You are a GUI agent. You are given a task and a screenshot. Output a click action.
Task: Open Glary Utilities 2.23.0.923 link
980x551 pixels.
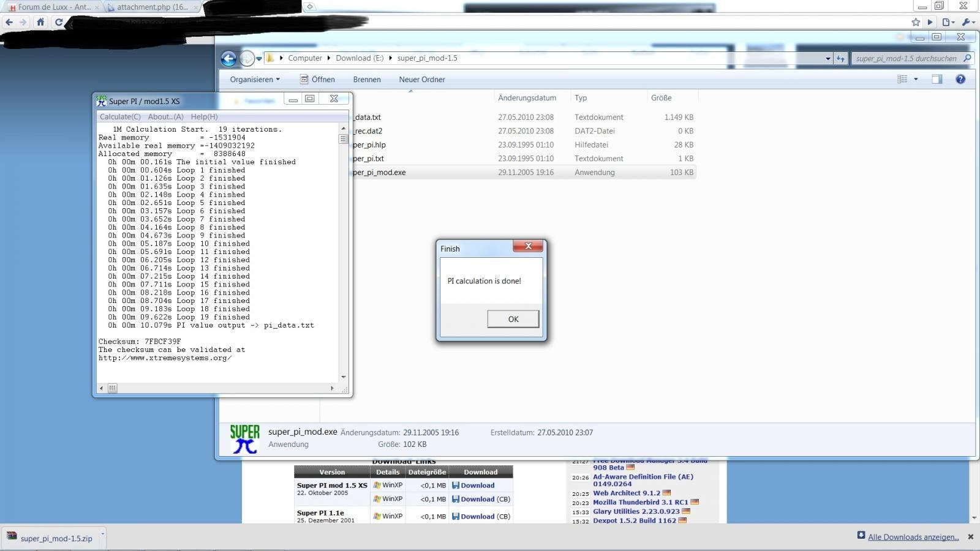point(636,511)
